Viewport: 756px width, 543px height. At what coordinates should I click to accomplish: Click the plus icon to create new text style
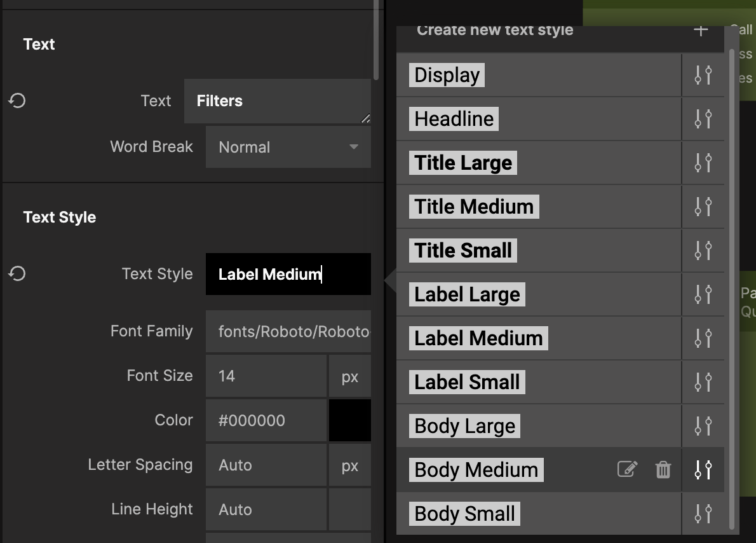click(x=701, y=31)
